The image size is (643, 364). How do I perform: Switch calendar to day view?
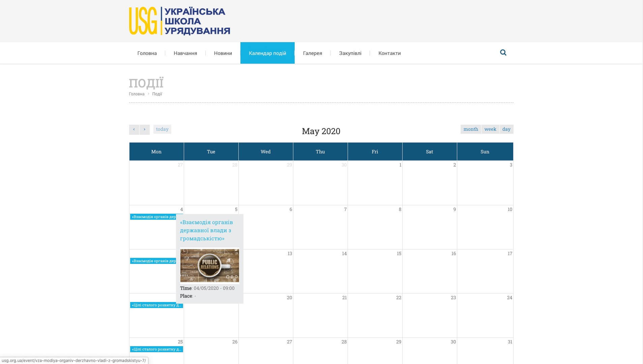point(506,129)
